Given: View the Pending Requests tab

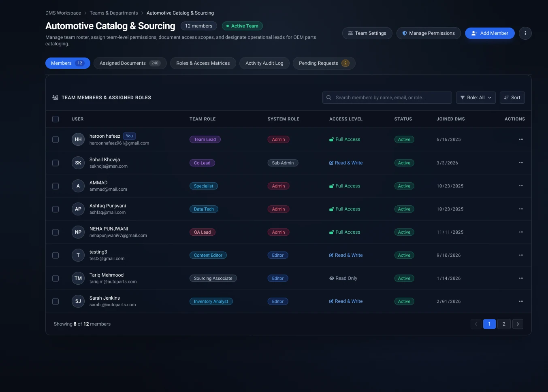Looking at the screenshot, I should 324,63.
